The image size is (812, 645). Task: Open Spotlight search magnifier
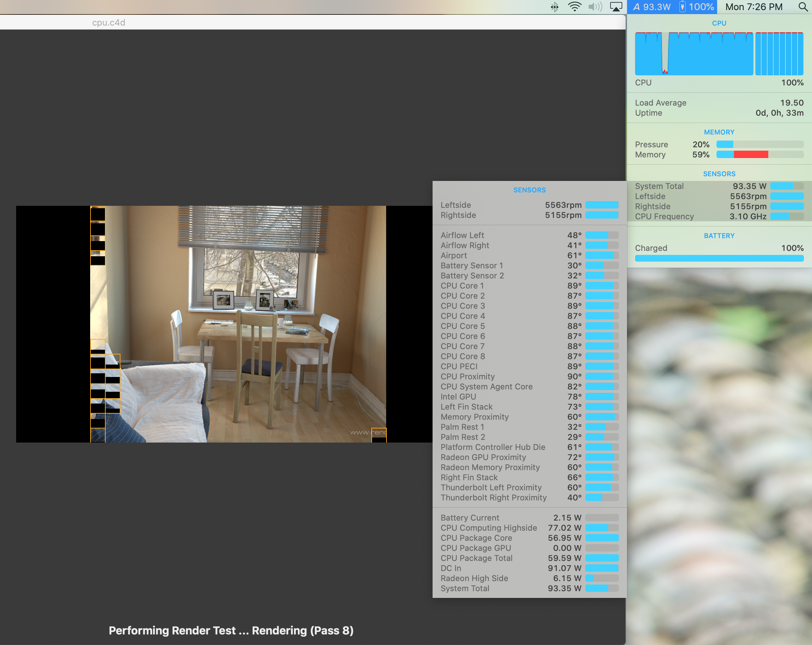pos(803,7)
